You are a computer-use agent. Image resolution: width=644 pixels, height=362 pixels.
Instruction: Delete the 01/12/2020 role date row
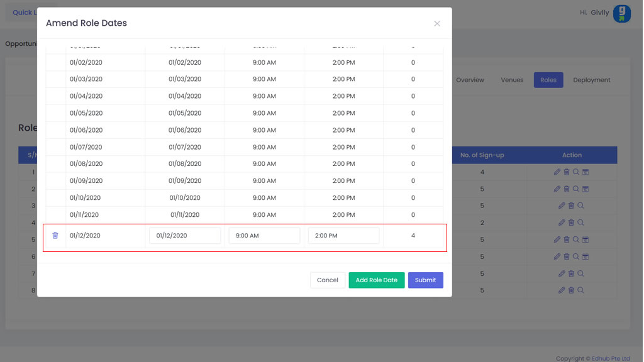(55, 236)
